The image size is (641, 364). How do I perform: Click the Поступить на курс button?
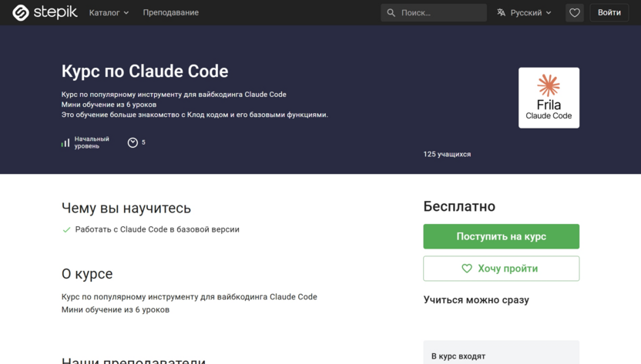[x=502, y=236]
